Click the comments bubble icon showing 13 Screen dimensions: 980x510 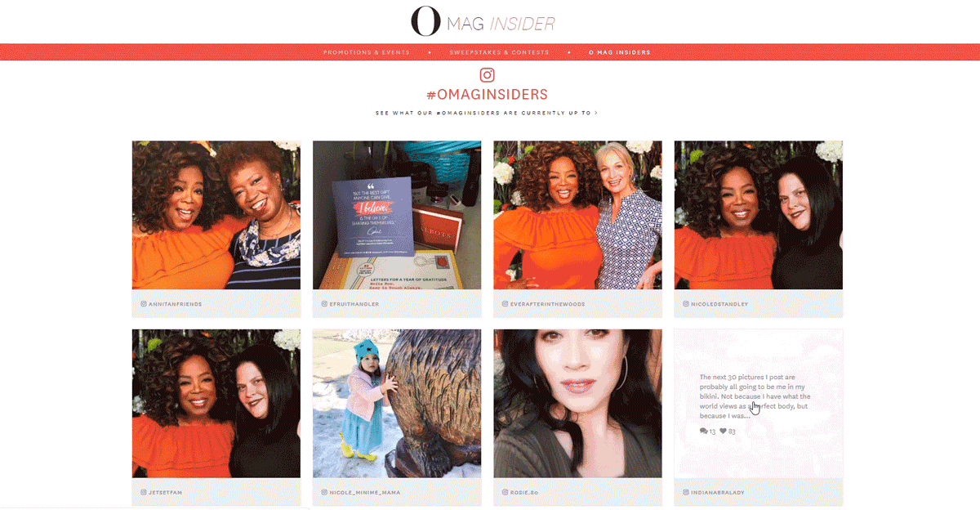704,431
